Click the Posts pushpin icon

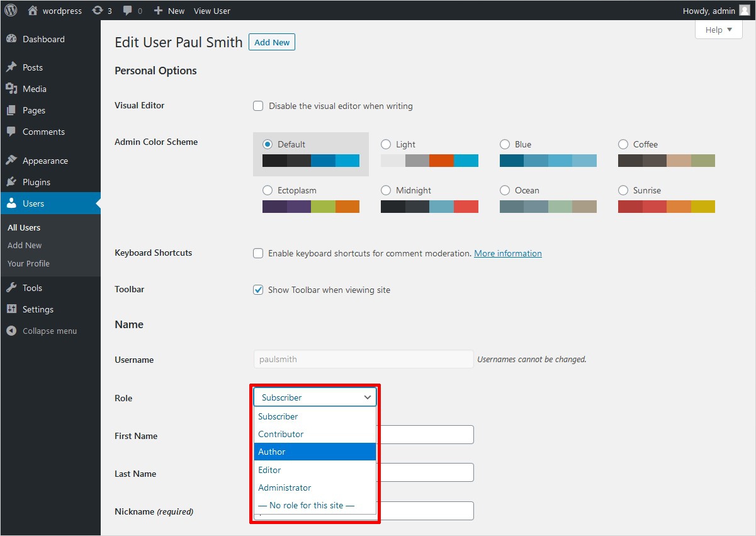point(11,67)
